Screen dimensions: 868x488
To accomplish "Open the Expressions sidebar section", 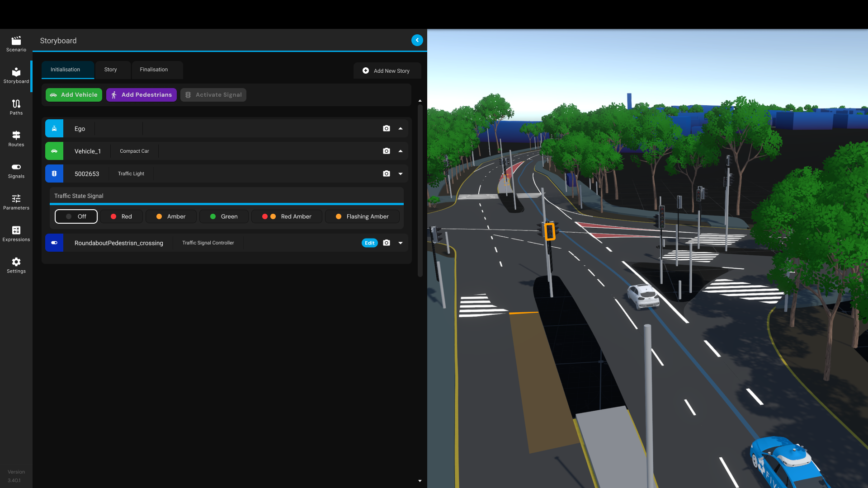I will [x=16, y=234].
